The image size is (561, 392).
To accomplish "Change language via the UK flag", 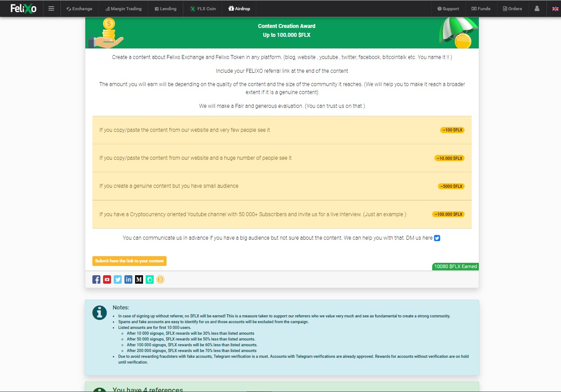I will tap(555, 8).
